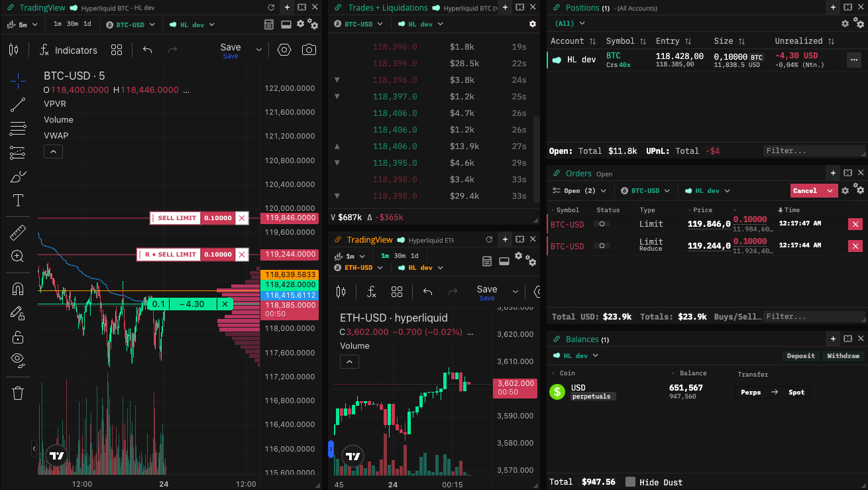
Task: Switch BTC chart to 30m interval
Action: tap(72, 25)
